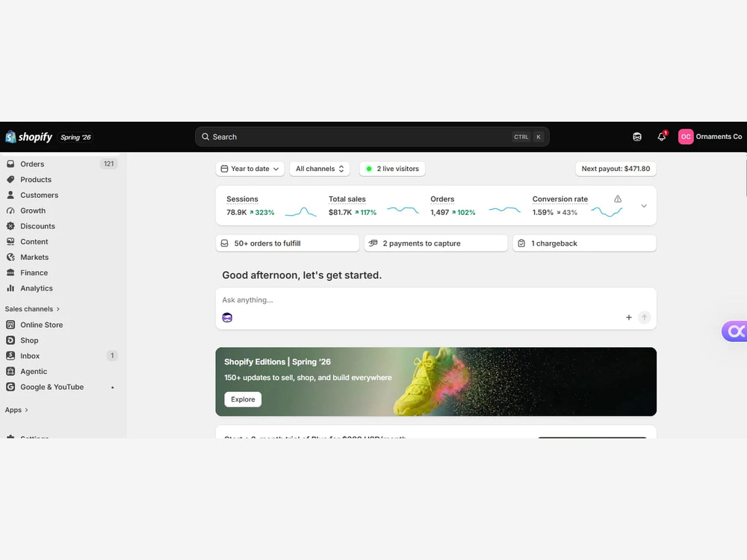Focus the Search bar
Viewport: 747px width, 560px height.
pyautogui.click(x=372, y=137)
